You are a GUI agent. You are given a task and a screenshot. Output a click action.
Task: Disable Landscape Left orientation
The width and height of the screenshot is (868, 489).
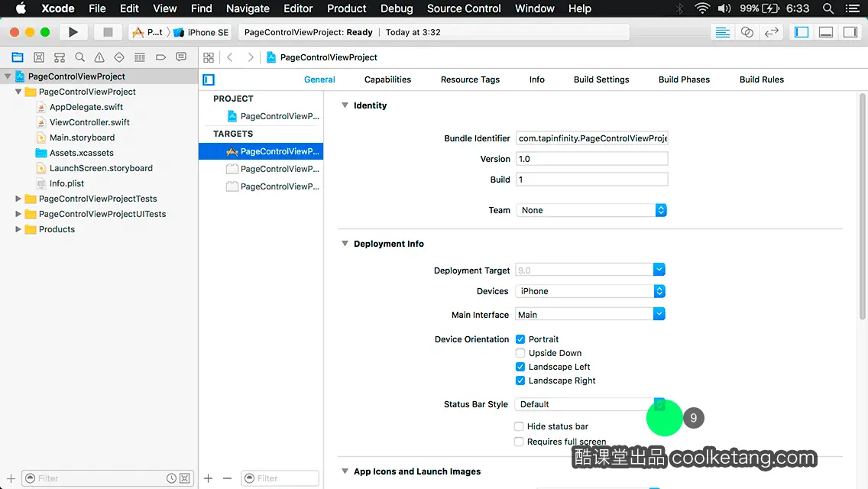click(520, 367)
